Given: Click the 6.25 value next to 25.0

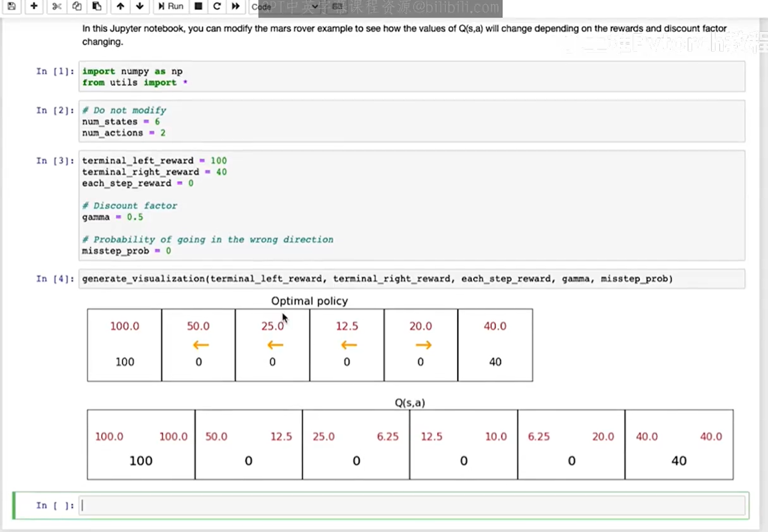Looking at the screenshot, I should [387, 437].
